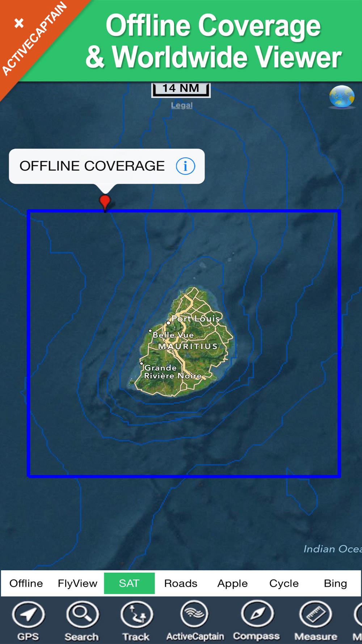Tap the OFFLINE COVERAGE callout bubble
This screenshot has height=644, width=362.
(x=107, y=166)
